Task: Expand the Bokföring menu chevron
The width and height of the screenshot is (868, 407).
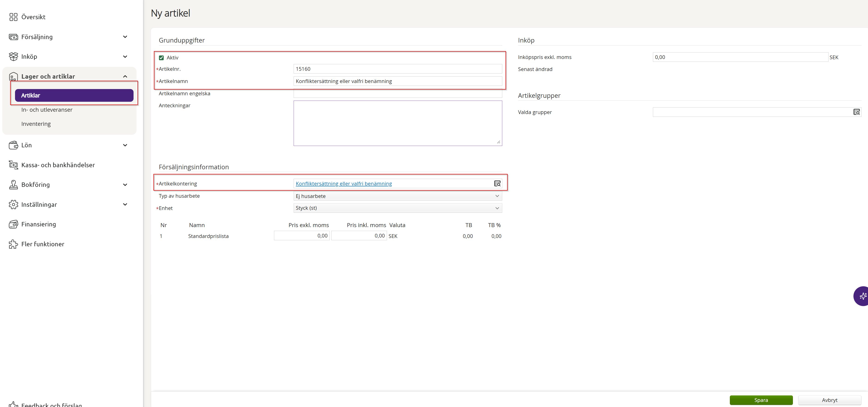Action: (x=125, y=185)
